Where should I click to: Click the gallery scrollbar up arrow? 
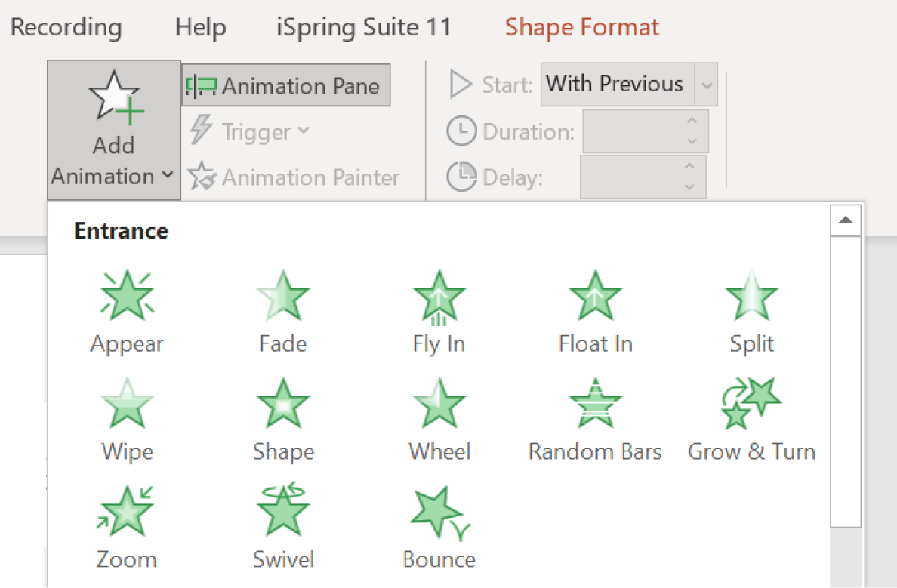click(x=846, y=220)
